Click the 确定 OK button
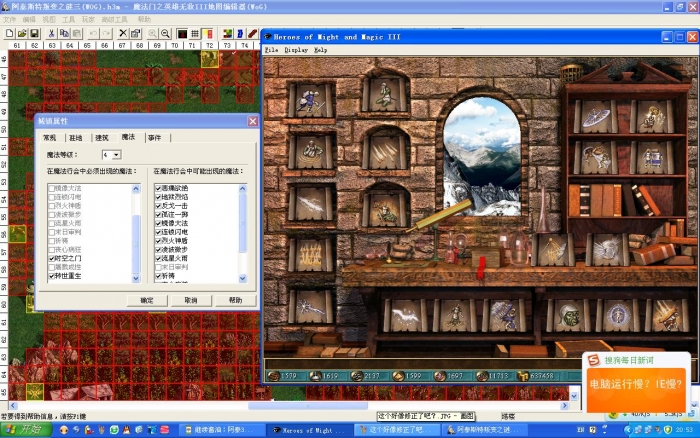Viewport: 700px width, 438px height. (147, 300)
